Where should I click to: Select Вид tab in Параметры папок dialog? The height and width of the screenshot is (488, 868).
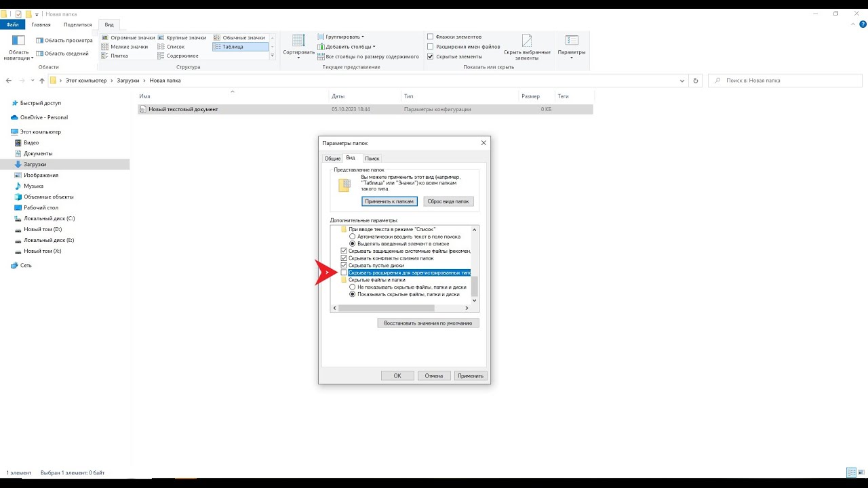tap(351, 158)
